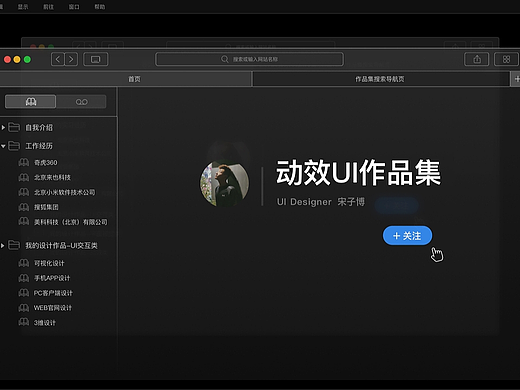Click the 动效UI作品集 headline text
Screen dimensions: 520x390
[359, 173]
